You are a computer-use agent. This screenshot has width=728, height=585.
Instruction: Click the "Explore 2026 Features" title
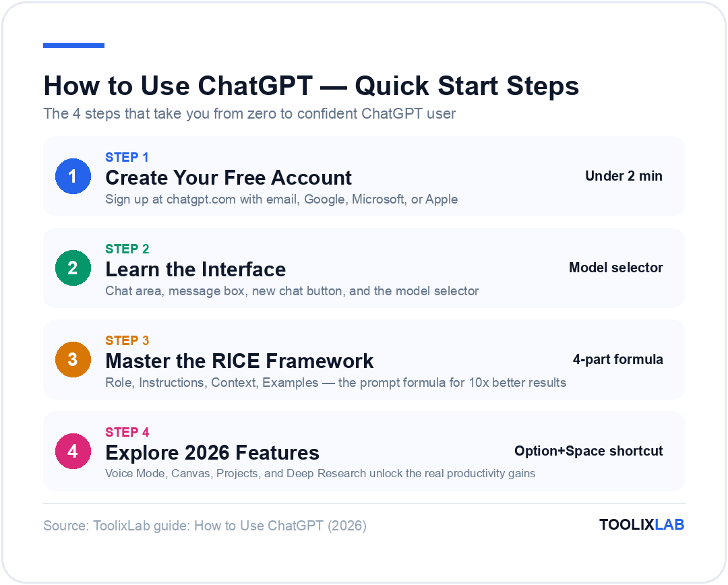click(x=212, y=453)
